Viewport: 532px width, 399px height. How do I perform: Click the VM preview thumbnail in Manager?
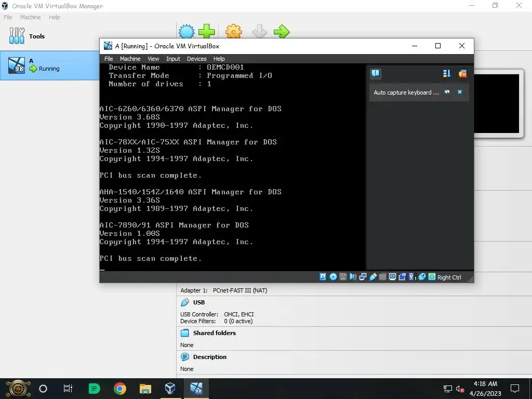[x=496, y=103]
